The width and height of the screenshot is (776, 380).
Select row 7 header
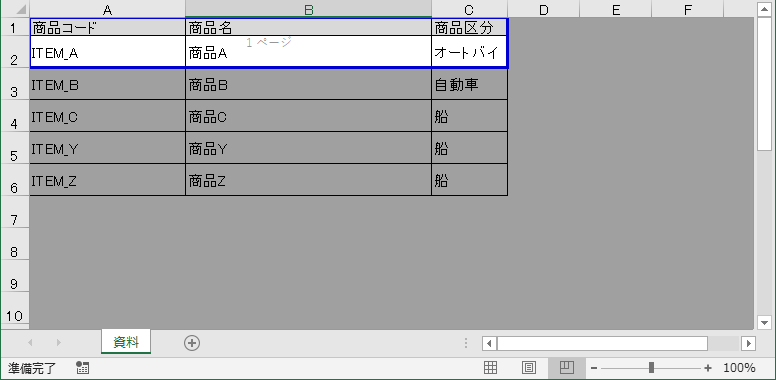click(15, 212)
